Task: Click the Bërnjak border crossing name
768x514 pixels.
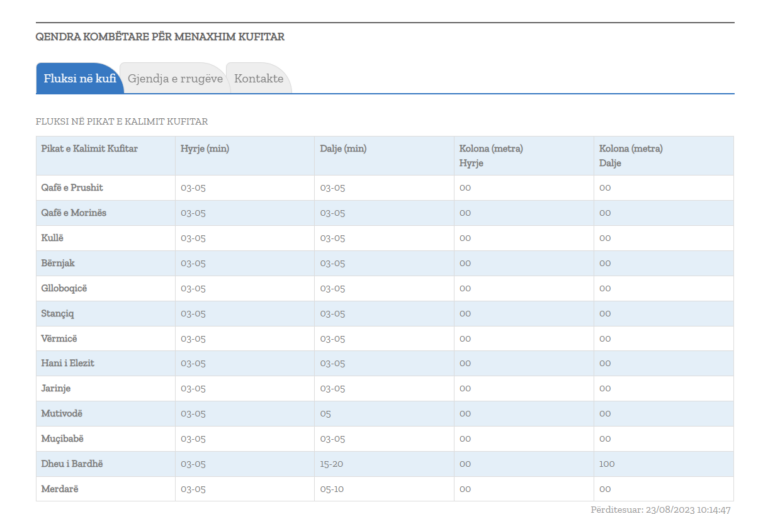Action: (x=58, y=263)
